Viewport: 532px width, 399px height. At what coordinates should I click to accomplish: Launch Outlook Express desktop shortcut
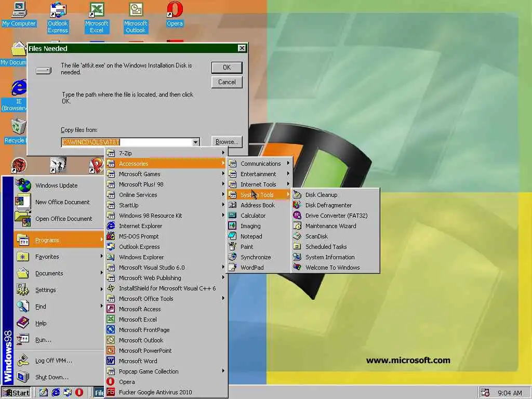58,18
